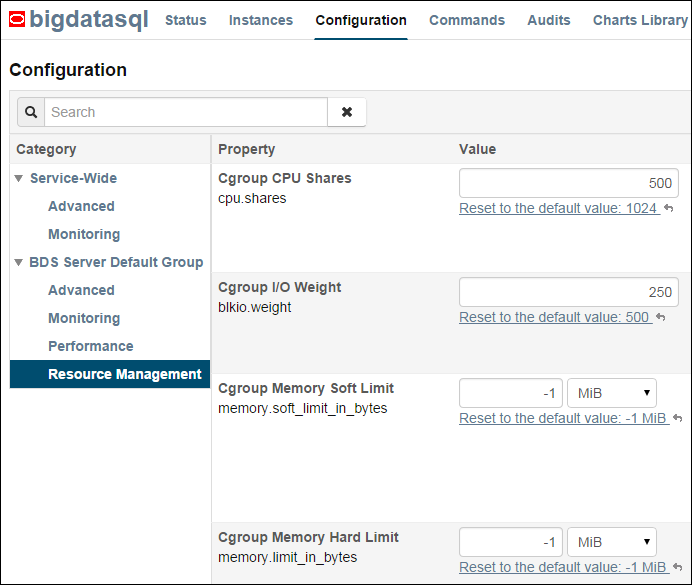Select Monitoring under Service-Wide
The height and width of the screenshot is (585, 692).
(84, 234)
